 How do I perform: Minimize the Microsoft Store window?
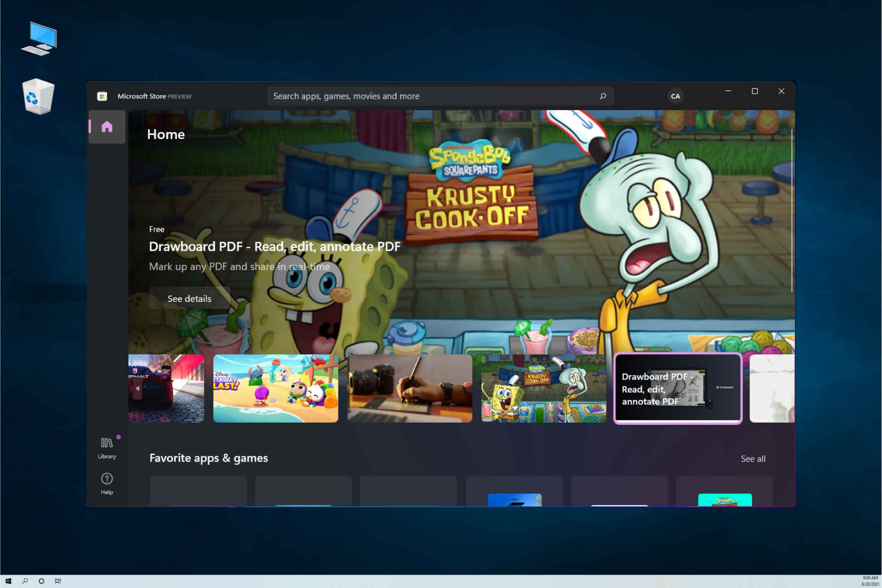click(x=728, y=91)
